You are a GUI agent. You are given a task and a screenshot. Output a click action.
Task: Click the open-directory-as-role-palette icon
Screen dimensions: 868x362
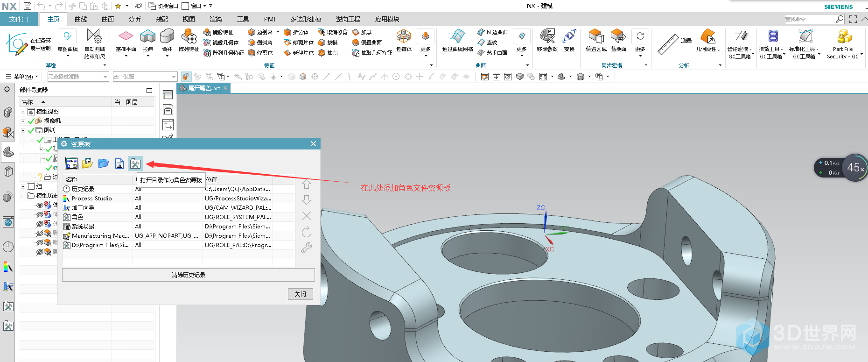[135, 163]
